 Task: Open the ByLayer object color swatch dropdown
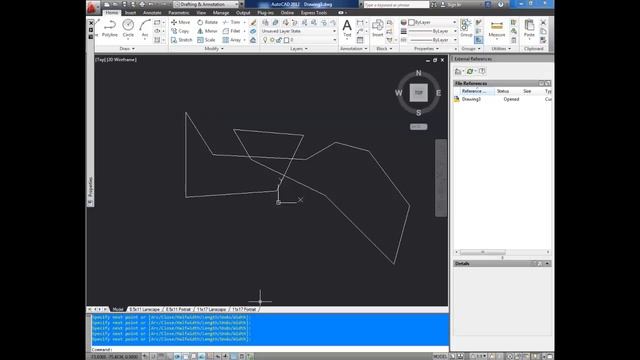point(432,22)
